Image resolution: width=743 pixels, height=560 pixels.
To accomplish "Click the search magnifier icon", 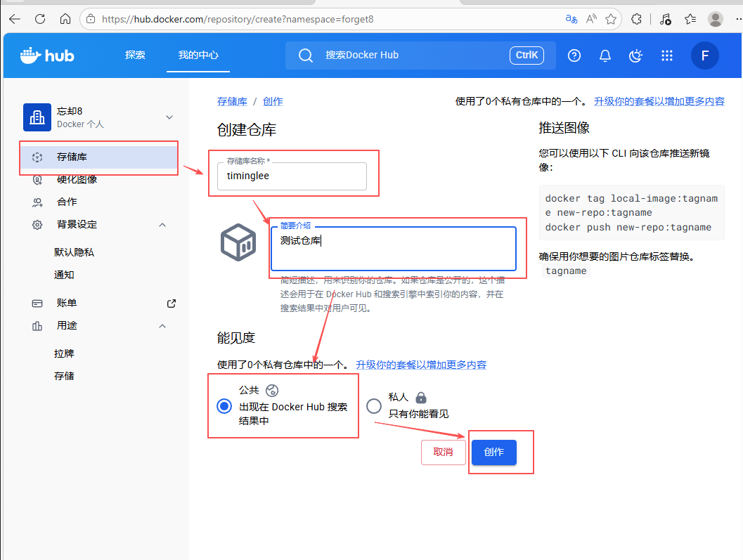I will pos(306,56).
